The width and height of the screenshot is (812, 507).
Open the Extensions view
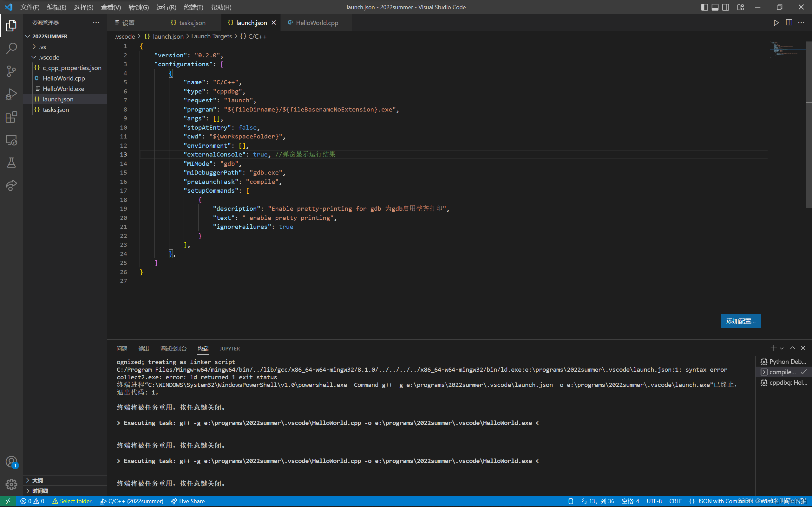[x=11, y=117]
